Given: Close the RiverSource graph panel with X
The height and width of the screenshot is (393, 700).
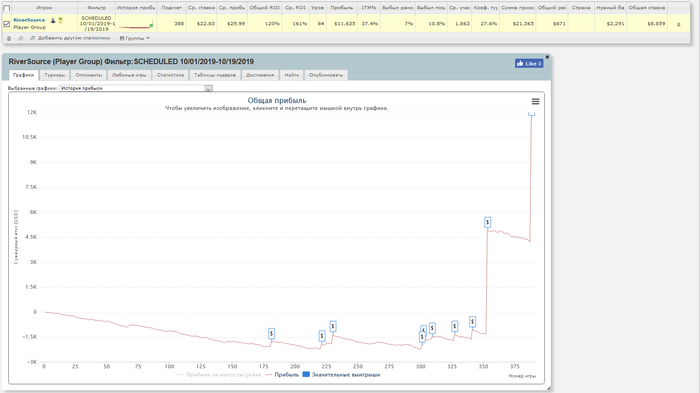Looking at the screenshot, I should [x=547, y=57].
